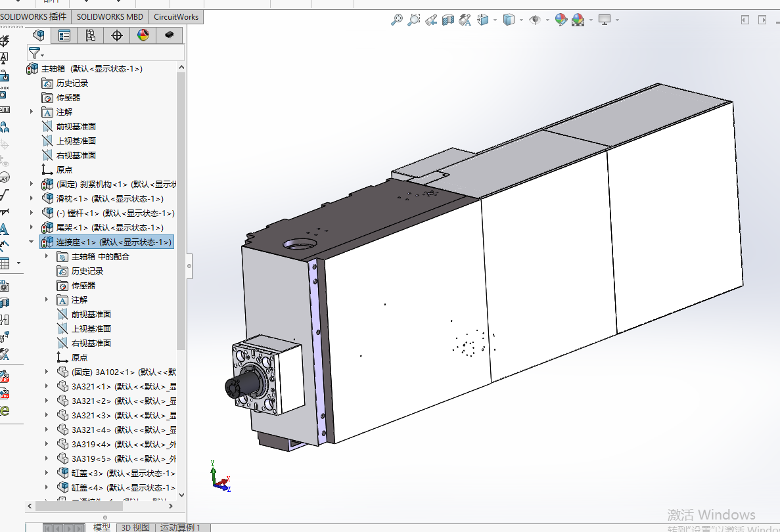Screen dimensions: 780x532
Task: Expand the 尾架<1> component
Action: [x=32, y=227]
